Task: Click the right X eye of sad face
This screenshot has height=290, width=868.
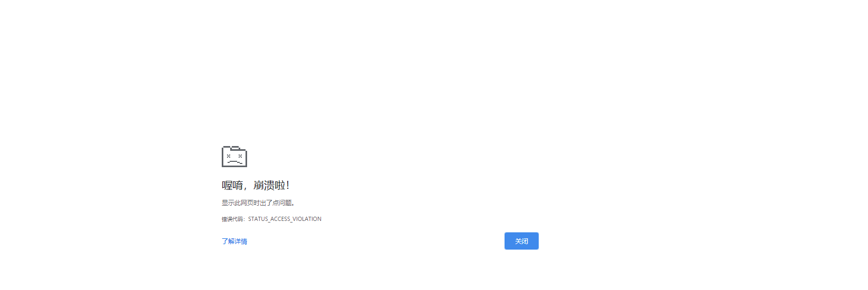Action: point(240,156)
